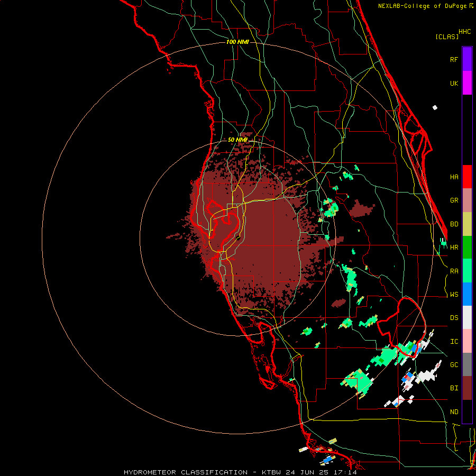
Task: Click the '[CLAS]' legend unit label
Action: point(447,36)
